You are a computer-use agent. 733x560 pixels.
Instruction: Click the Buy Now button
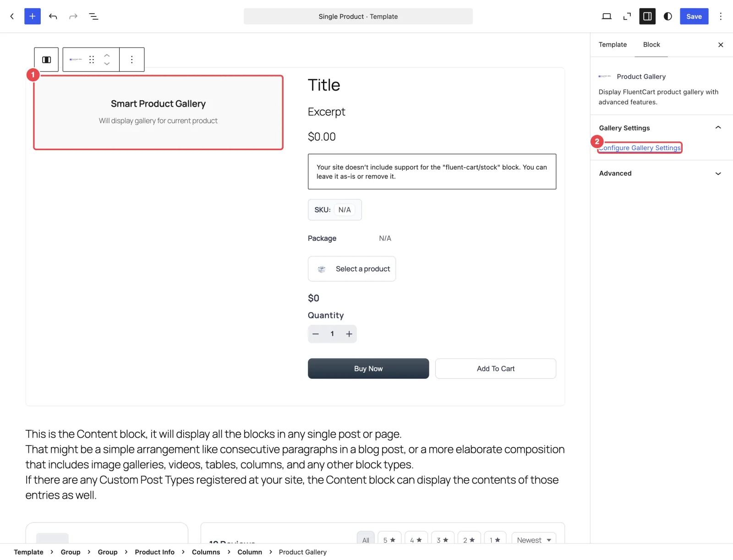[x=368, y=369]
